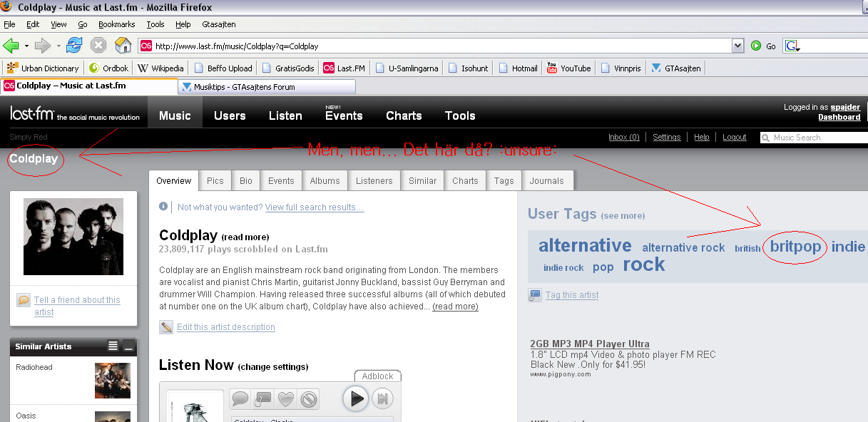
Task: Open the Ordbok bookmark
Action: (x=109, y=68)
